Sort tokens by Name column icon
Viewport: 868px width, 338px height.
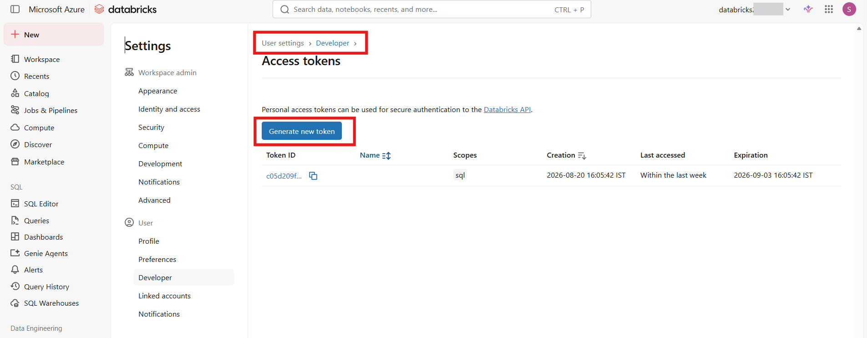[x=386, y=156]
